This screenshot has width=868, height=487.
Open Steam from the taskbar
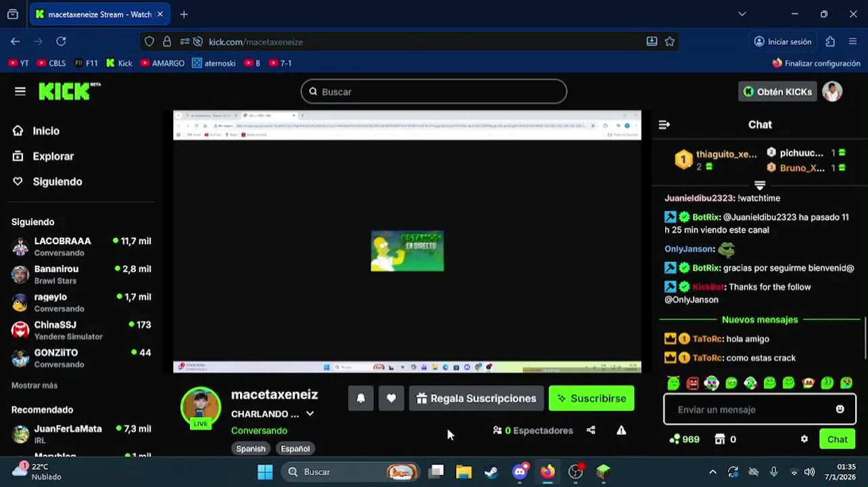pyautogui.click(x=491, y=471)
